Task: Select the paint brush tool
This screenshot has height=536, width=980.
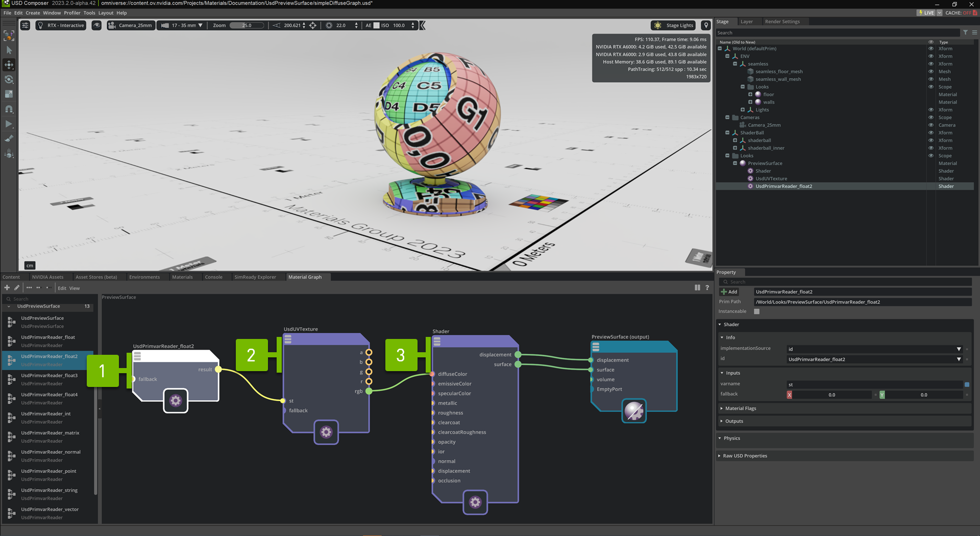Action: [x=9, y=139]
